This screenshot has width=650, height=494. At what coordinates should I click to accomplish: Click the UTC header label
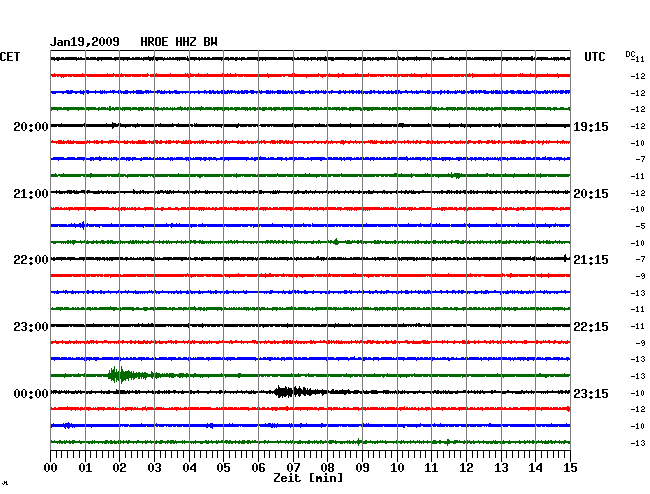click(595, 57)
